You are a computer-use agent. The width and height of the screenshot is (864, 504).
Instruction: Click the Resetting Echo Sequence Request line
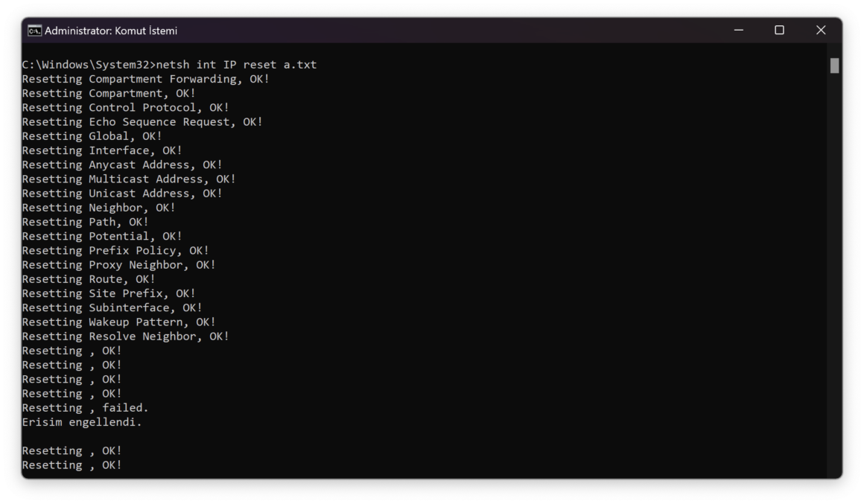click(142, 122)
